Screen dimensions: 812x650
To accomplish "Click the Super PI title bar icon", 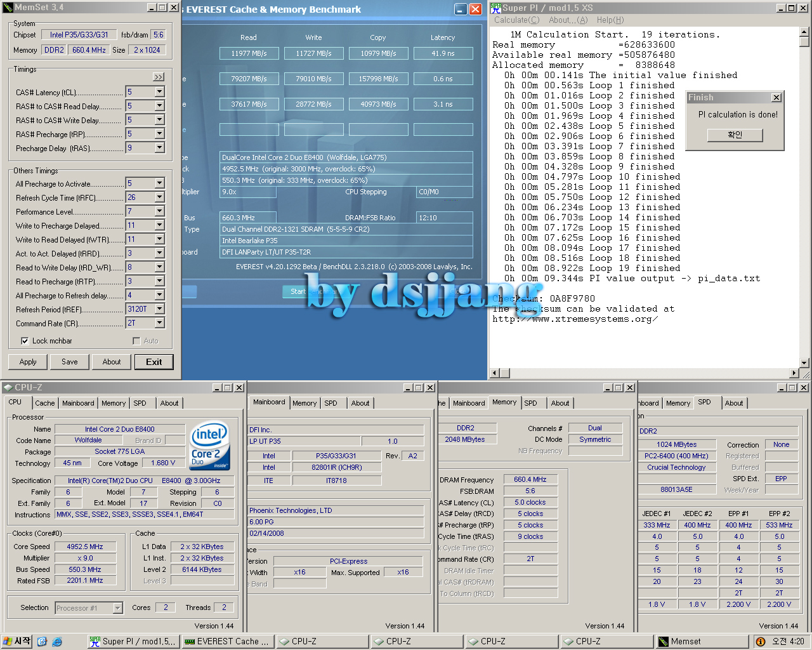I will 495,8.
